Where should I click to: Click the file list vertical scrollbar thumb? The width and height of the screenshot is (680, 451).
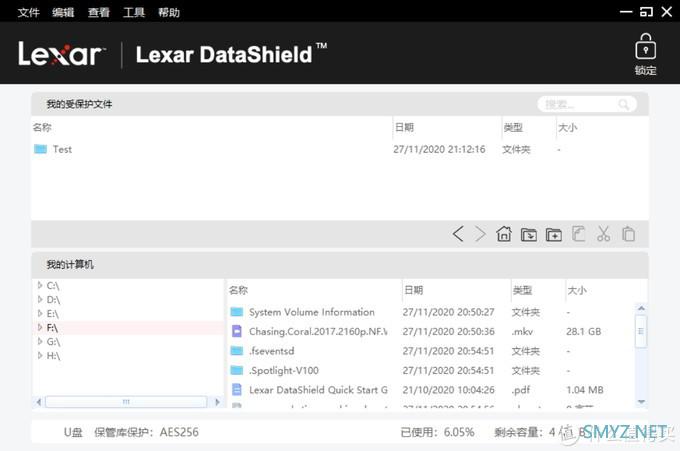pos(641,331)
